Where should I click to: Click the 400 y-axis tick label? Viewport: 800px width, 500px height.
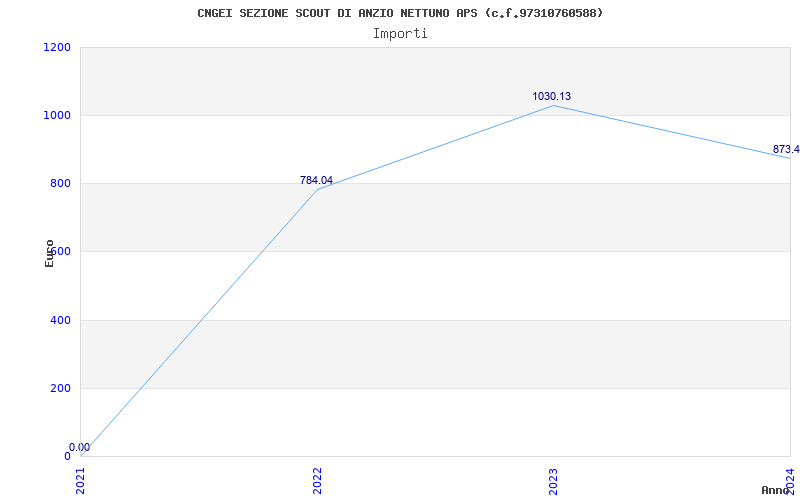[x=60, y=320]
